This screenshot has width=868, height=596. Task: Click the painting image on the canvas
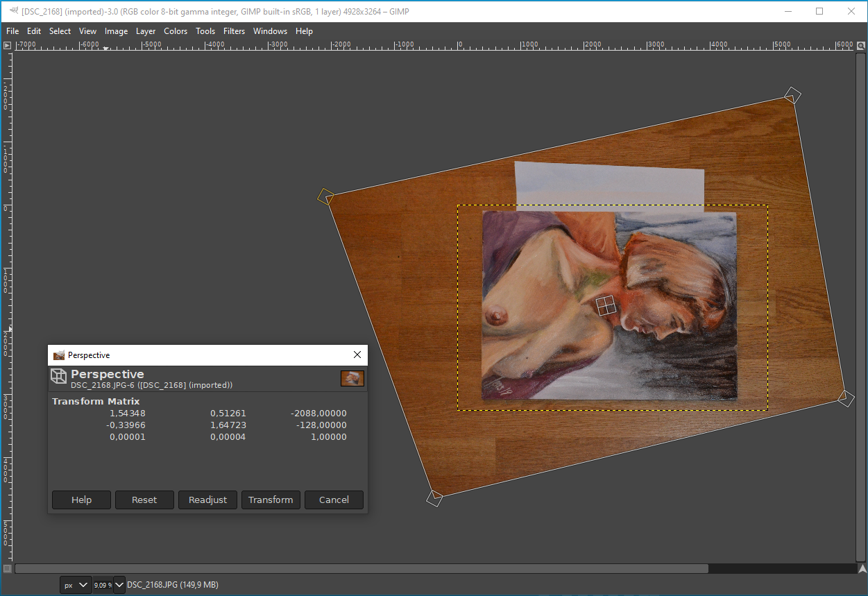click(609, 305)
